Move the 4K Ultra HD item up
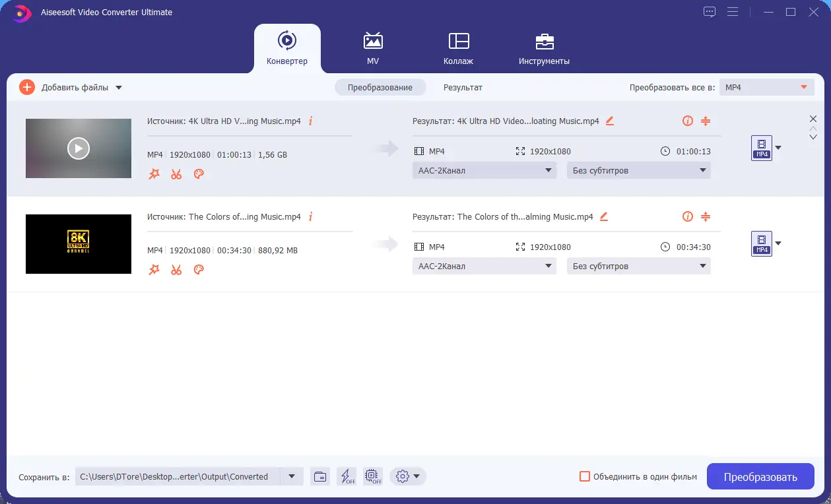Screen dimensions: 831x504 coord(813,128)
